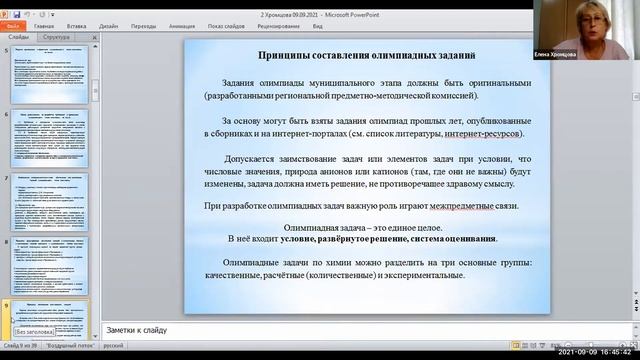The width and height of the screenshot is (640, 360).
Task: Click bold text условие, развёрнутое решение, система оценивания
Action: tap(388, 239)
